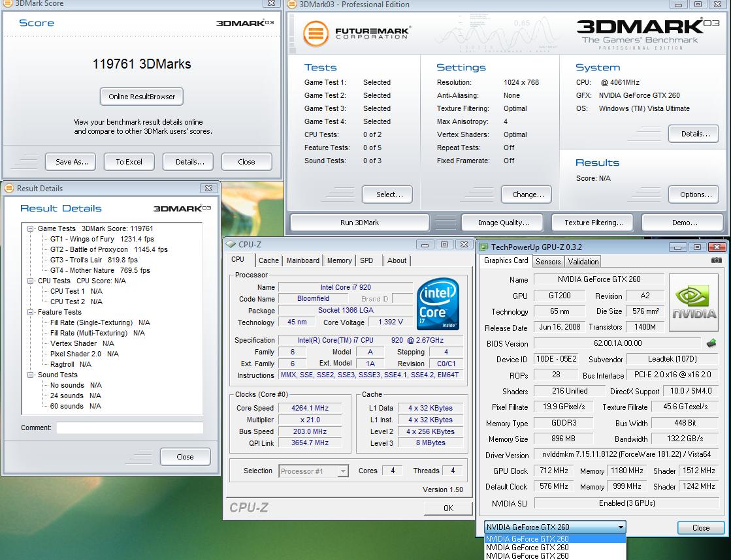The height and width of the screenshot is (560, 731).
Task: Click the BIOS save chip icon in GPU-Z
Action: point(711,343)
